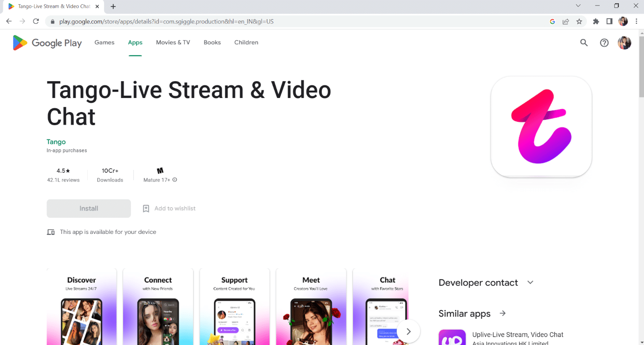Click the share page icon in address bar
This screenshot has width=644, height=345.
point(566,21)
